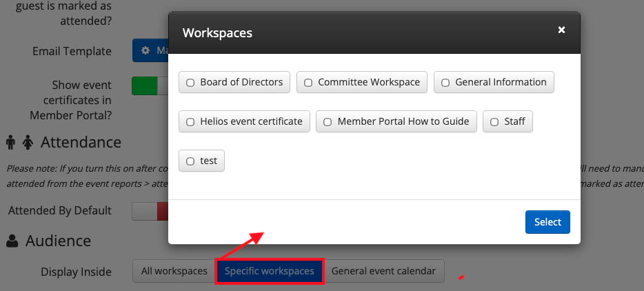The width and height of the screenshot is (644, 291).
Task: Check the test workspace checkbox
Action: pyautogui.click(x=190, y=161)
